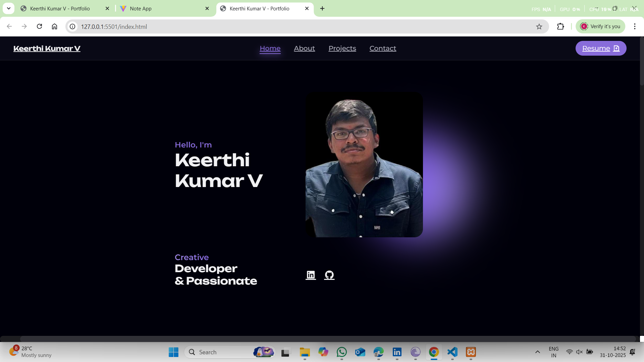644x362 pixels.
Task: Reload the page with the refresh icon
Action: 39,26
